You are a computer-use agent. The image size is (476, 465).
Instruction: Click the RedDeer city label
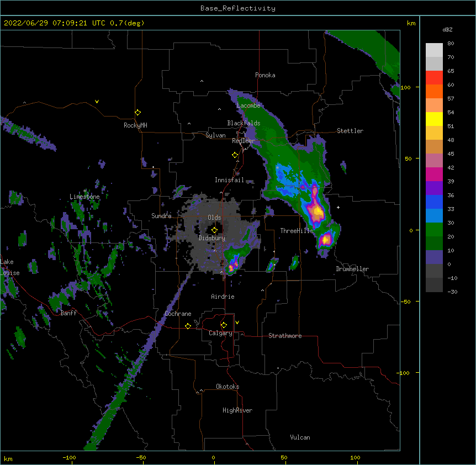(244, 141)
